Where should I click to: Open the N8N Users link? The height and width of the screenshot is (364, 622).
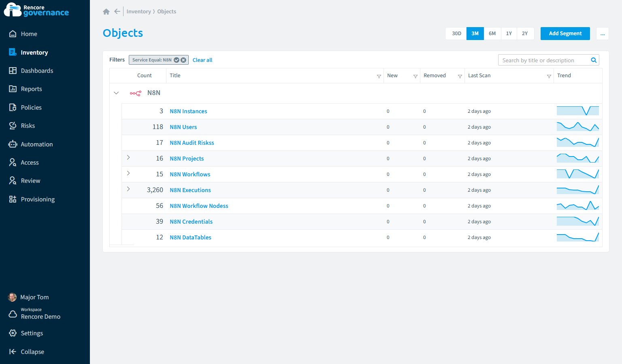pyautogui.click(x=183, y=127)
